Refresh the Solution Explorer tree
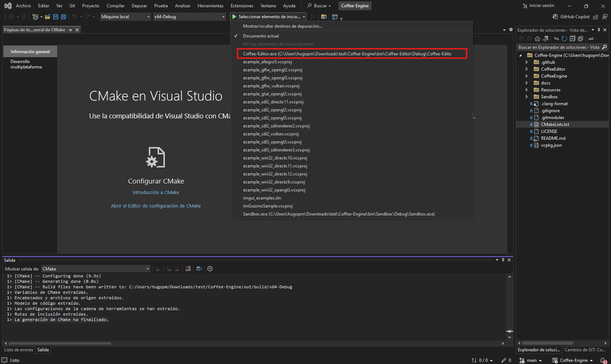Screen dimensions: 611x364 coord(564,39)
